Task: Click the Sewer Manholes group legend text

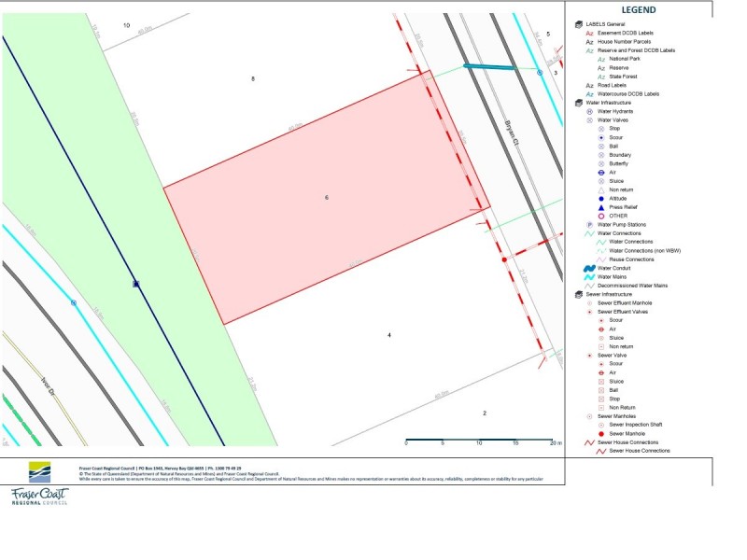Action: click(616, 416)
